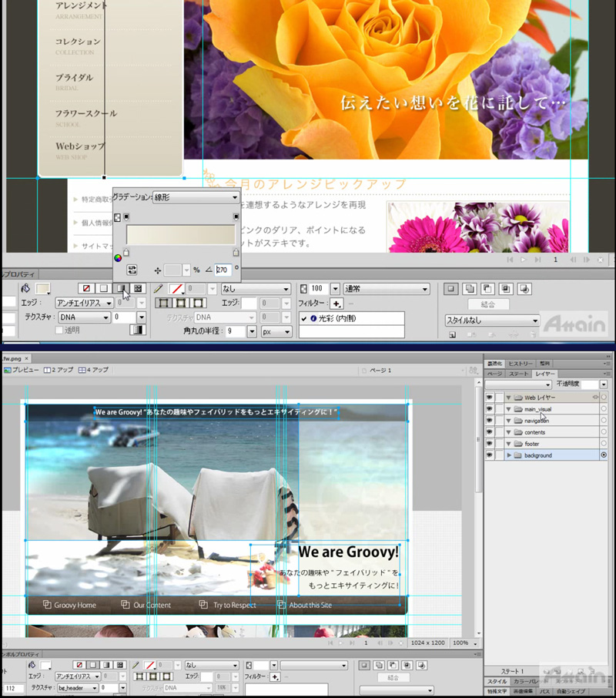Screen dimensions: 616x698
Task: Click the add filter plus button
Action: pyautogui.click(x=336, y=304)
